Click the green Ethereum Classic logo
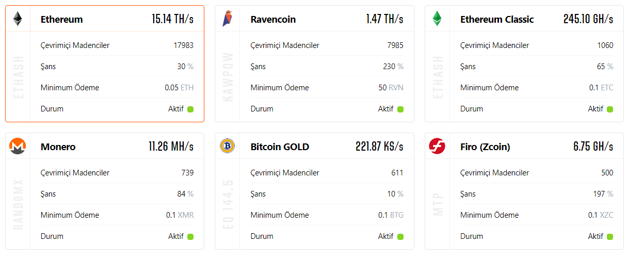 coord(437,19)
